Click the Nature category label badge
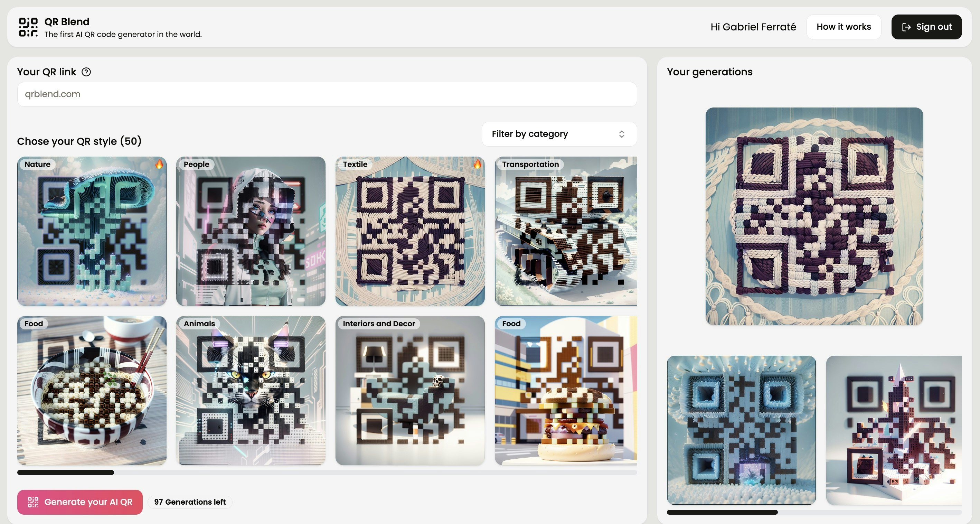The height and width of the screenshot is (524, 980). tap(37, 165)
